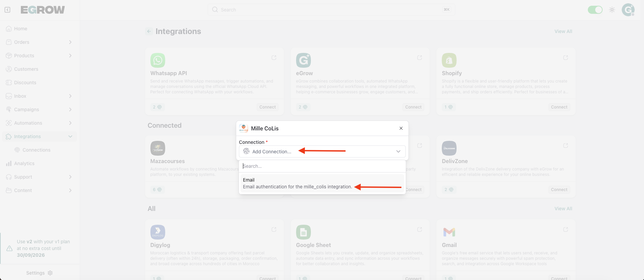Focus the top Search field
The image size is (644, 280).
[x=331, y=10]
